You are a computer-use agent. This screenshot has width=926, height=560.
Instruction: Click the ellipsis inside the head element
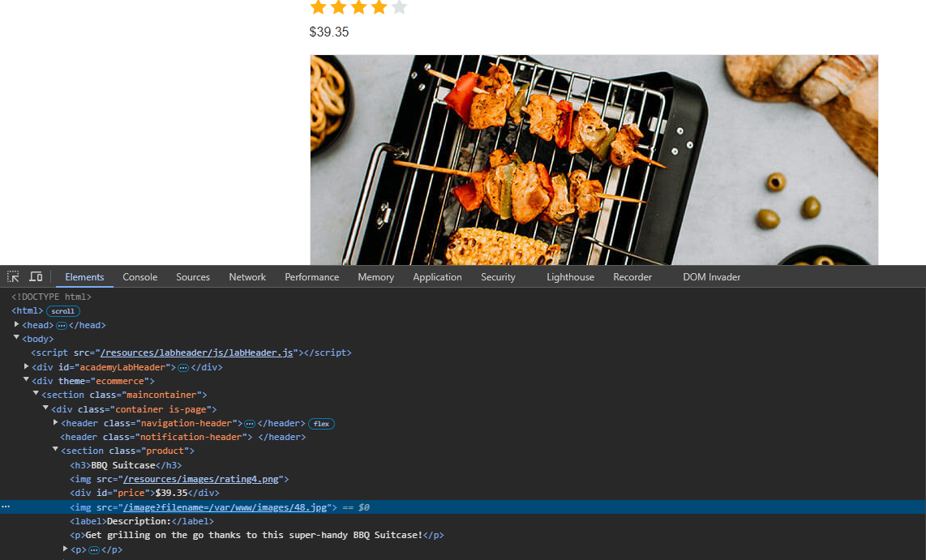[x=61, y=326]
